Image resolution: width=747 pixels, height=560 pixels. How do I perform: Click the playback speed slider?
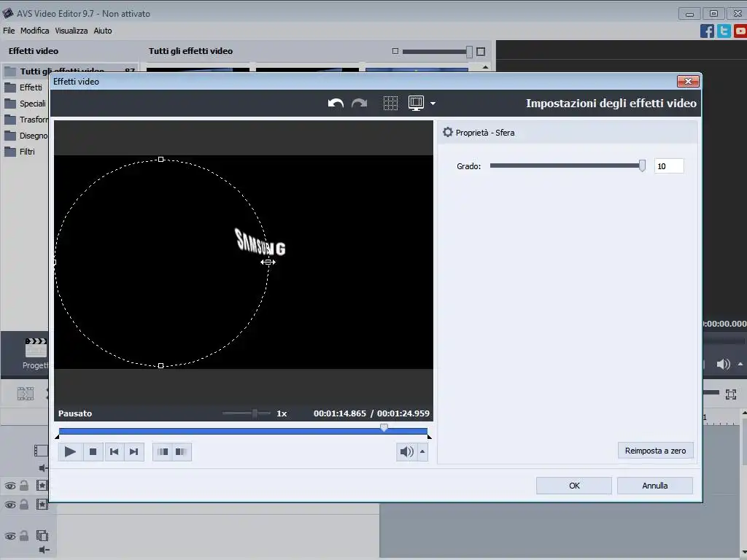(x=247, y=413)
